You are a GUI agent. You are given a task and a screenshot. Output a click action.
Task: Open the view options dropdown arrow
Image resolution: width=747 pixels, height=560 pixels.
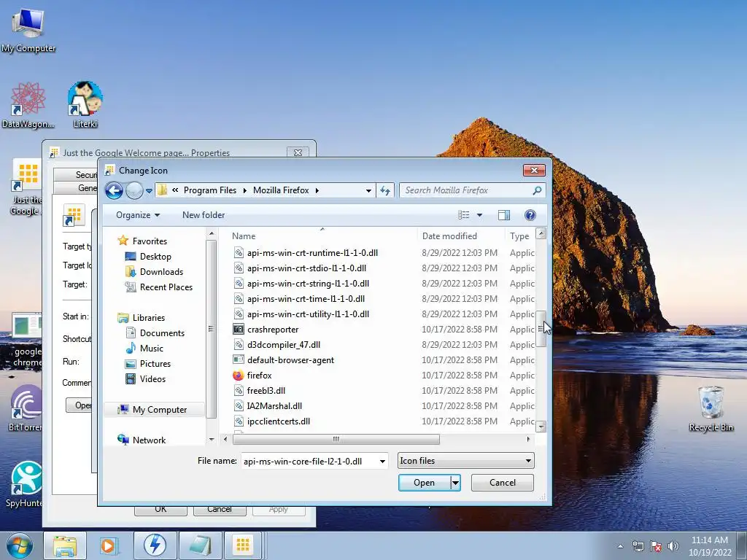(479, 215)
